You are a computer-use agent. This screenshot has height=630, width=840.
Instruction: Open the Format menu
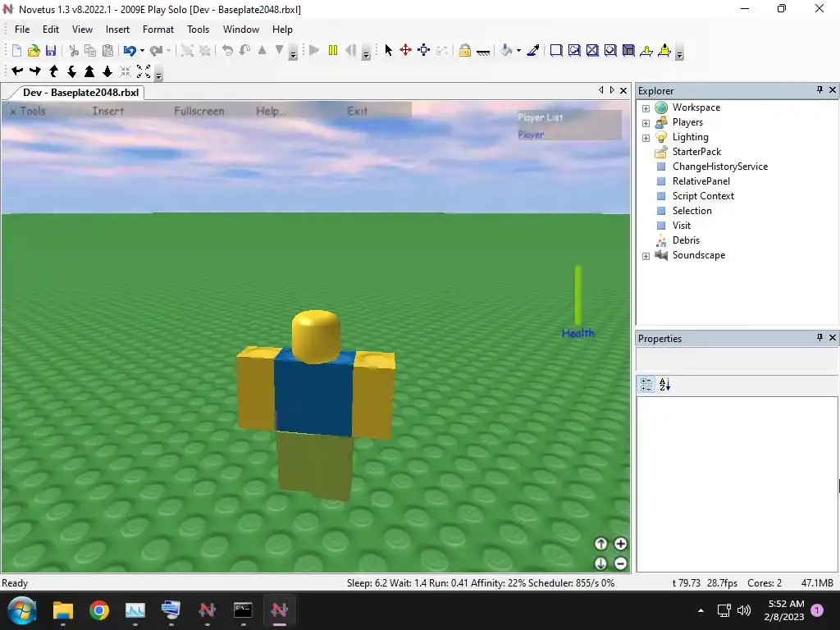click(x=158, y=30)
